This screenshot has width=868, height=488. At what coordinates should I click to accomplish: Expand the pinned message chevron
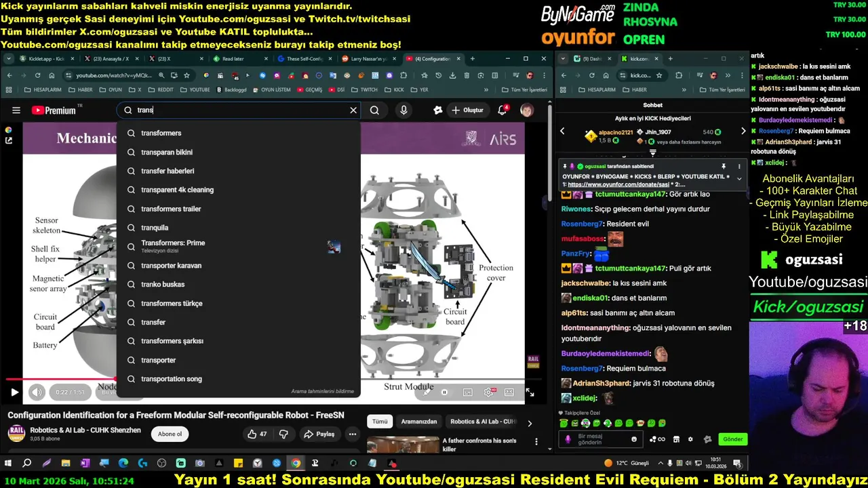(739, 179)
